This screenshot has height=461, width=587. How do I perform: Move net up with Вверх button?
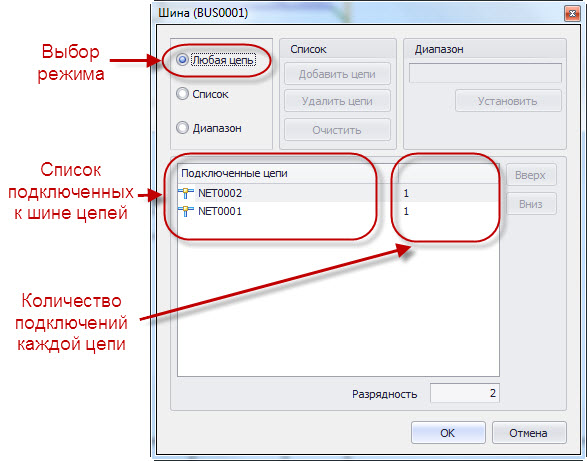click(x=531, y=175)
